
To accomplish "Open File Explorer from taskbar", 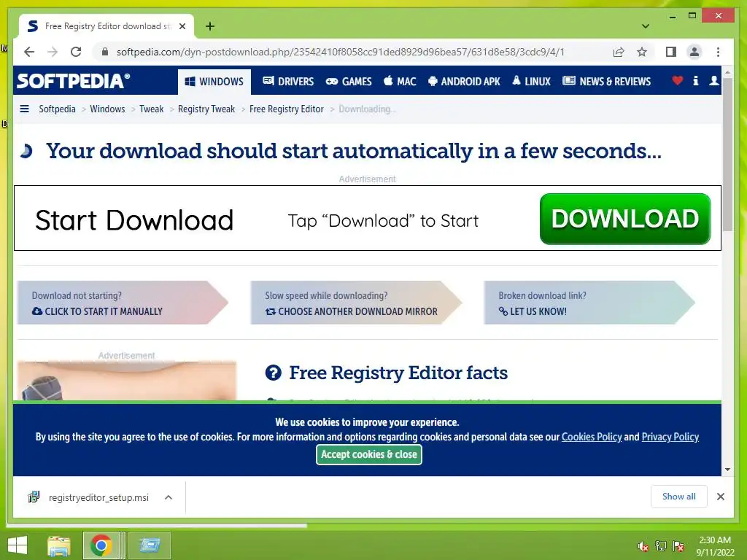I will 59,545.
